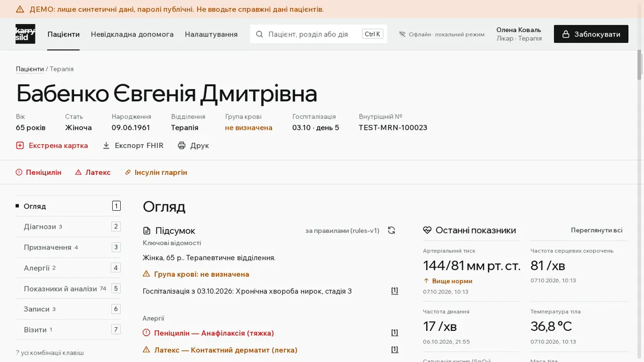
Task: Click reference [1] beside hospitalization line
Action: pos(394,291)
